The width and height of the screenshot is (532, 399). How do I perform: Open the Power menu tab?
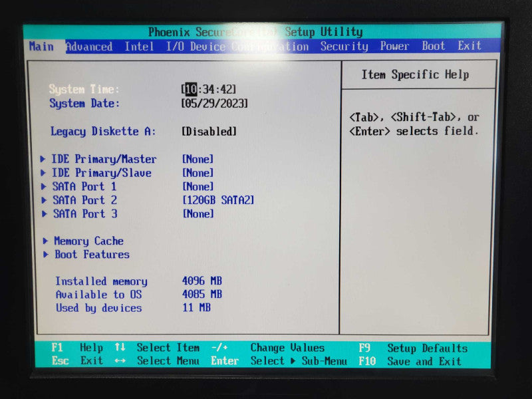click(394, 46)
